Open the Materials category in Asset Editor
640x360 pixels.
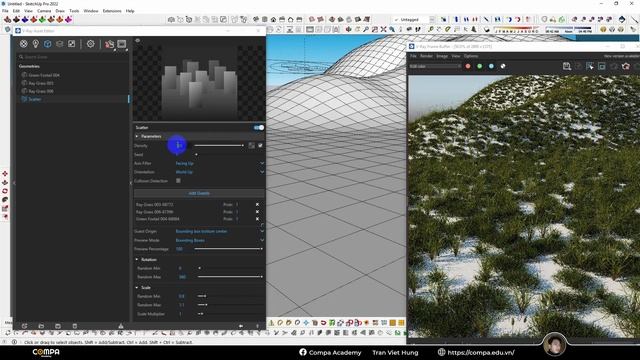(24, 44)
